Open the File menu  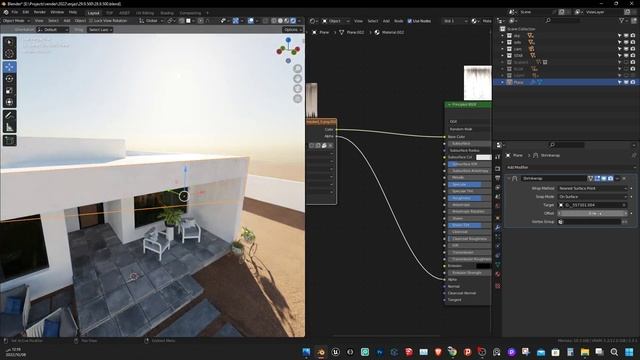[x=15, y=12]
